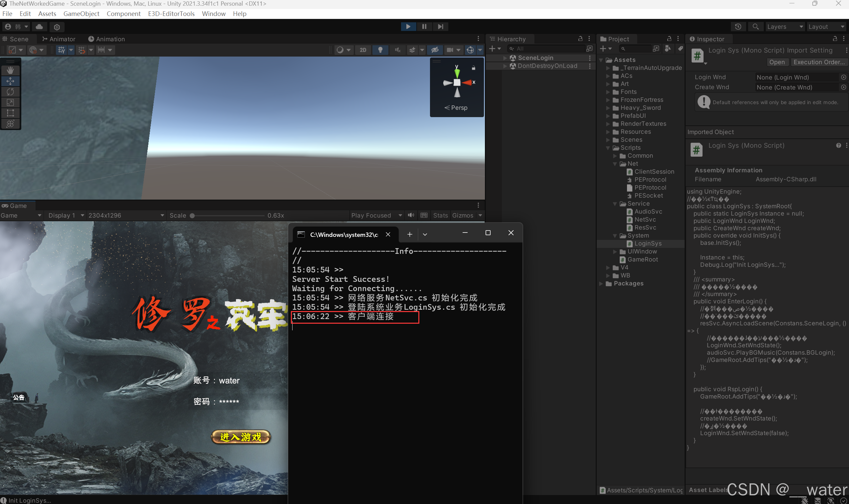The image size is (849, 504).
Task: Click the global search magnifier icon
Action: coord(755,27)
